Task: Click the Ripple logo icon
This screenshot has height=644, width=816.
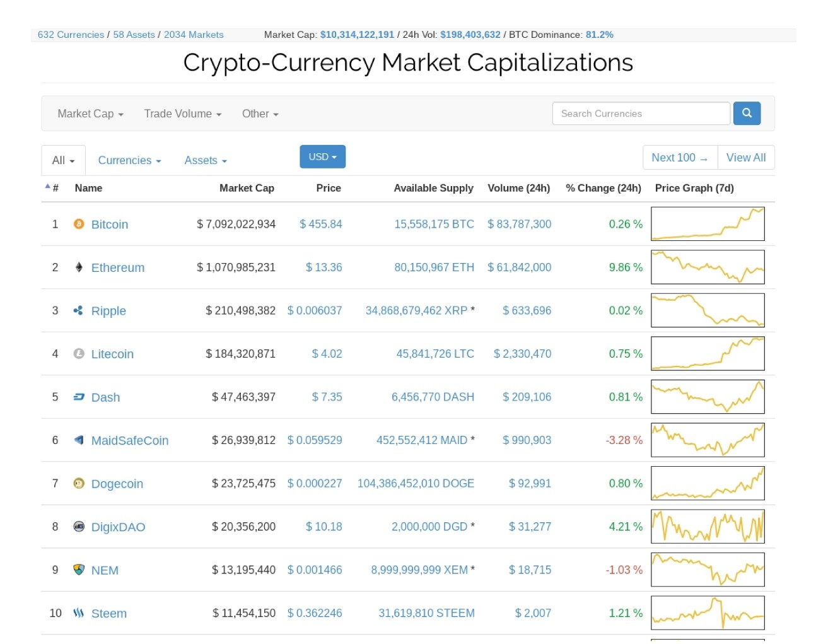Action: pyautogui.click(x=78, y=310)
